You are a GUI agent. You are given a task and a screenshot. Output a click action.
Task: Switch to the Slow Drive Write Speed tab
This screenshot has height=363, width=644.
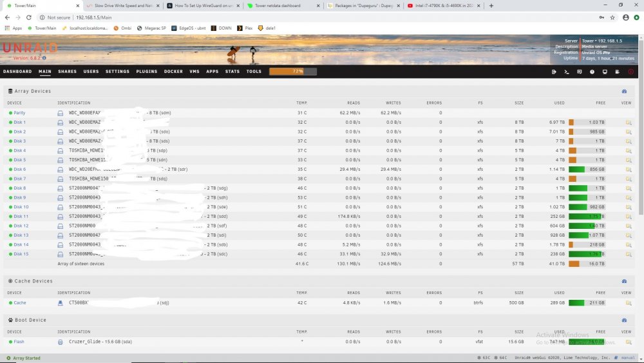pyautogui.click(x=123, y=6)
